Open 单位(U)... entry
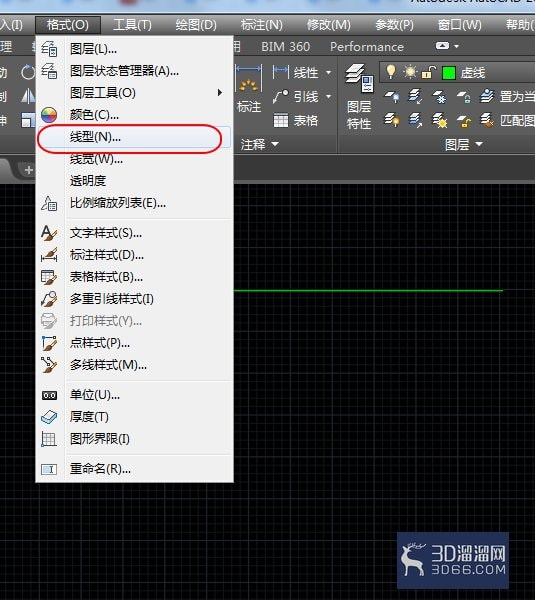Image resolution: width=535 pixels, height=600 pixels. tap(134, 395)
